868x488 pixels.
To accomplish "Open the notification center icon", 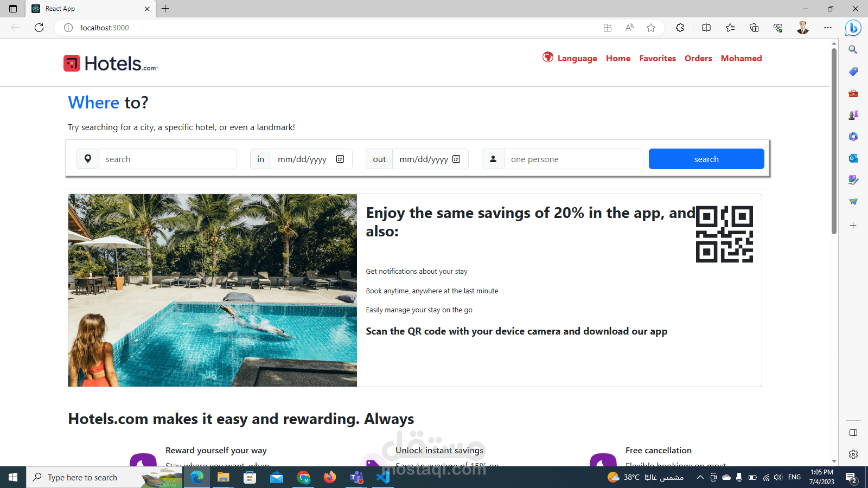I will pyautogui.click(x=851, y=477).
